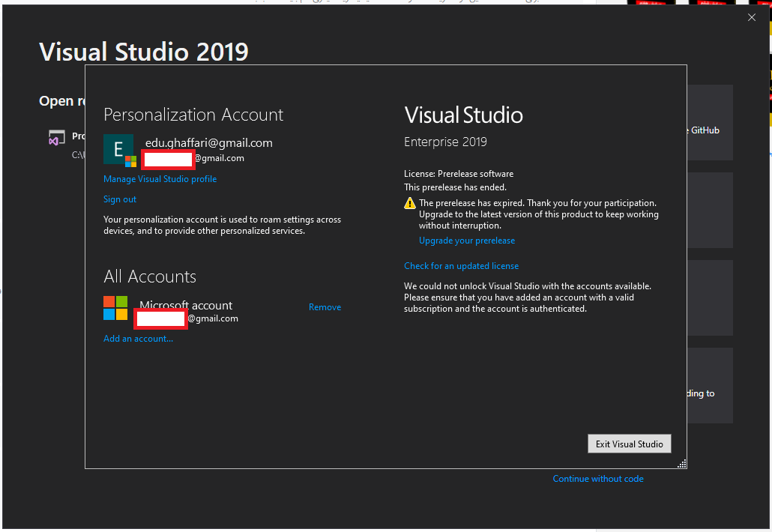772x532 pixels.
Task: Close the start window with the X
Action: pos(751,18)
